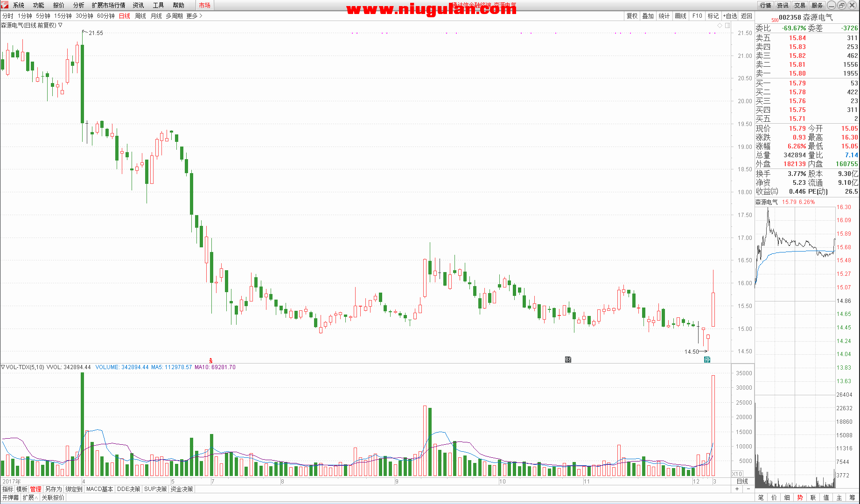Screen dimensions: 860x504
Task: Switch to 分时 intraday period
Action: [8, 16]
